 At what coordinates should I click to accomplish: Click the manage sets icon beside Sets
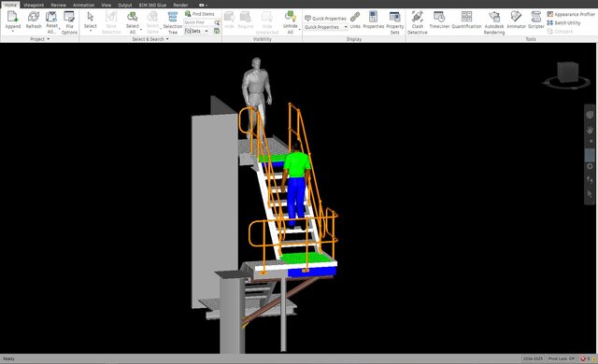[x=217, y=31]
